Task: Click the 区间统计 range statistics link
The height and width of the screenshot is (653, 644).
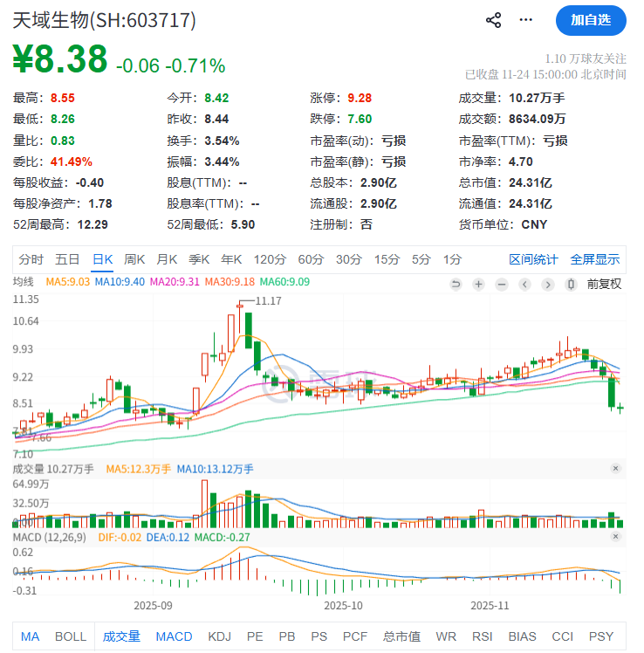Action: tap(533, 259)
